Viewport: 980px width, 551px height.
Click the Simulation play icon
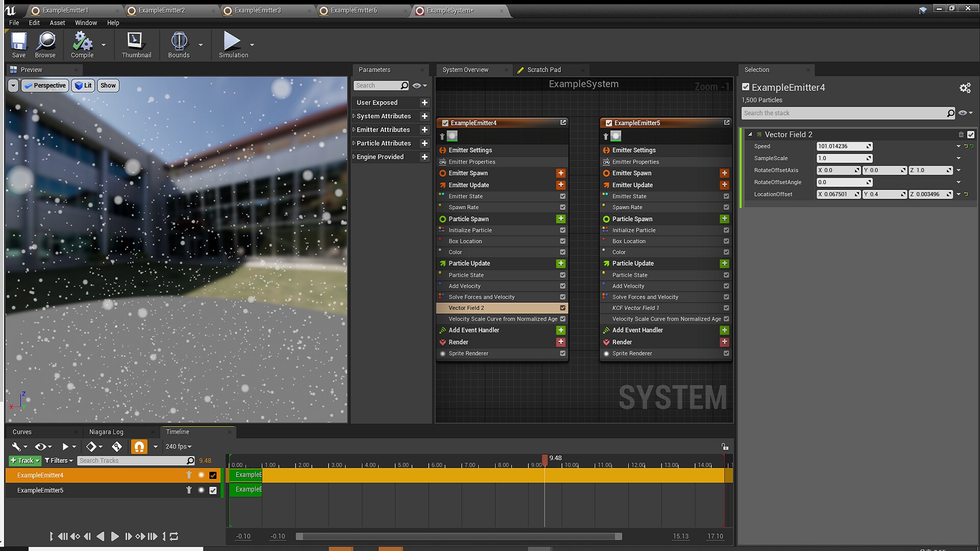(232, 42)
